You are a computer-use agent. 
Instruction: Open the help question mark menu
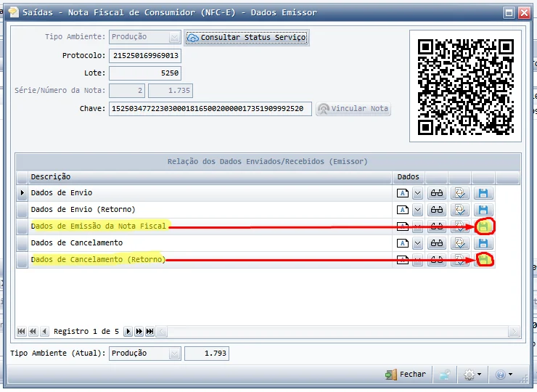click(x=504, y=375)
